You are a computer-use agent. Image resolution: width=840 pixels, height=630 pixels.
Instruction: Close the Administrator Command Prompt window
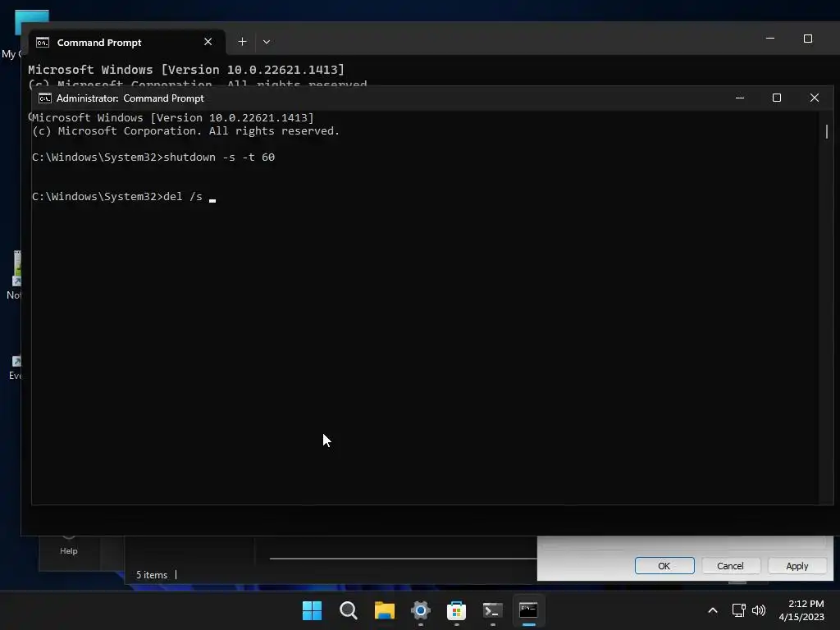tap(815, 98)
